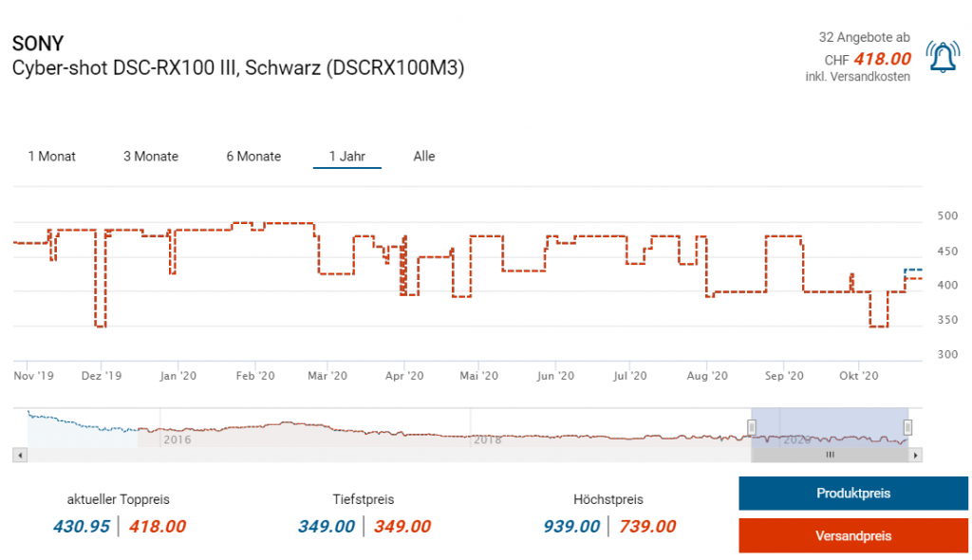The image size is (972, 560).
Task: Click the Okt '20 axis label
Action: 858,376
